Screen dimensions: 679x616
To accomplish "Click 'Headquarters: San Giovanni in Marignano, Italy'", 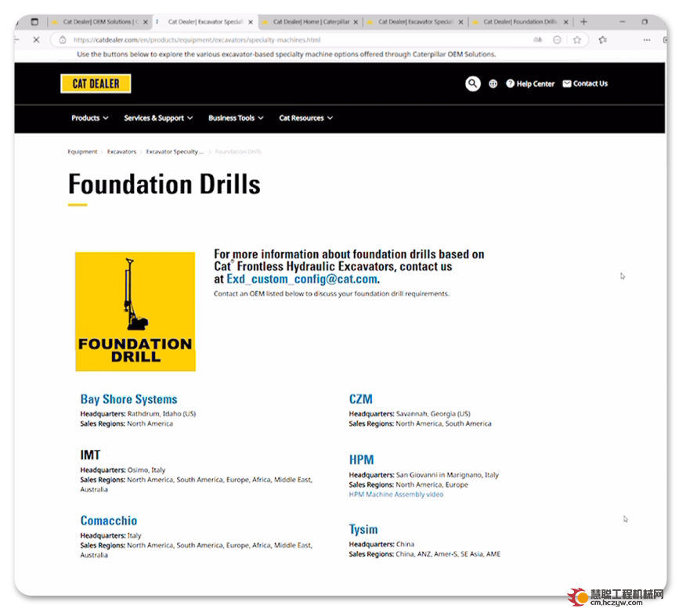I will pyautogui.click(x=424, y=475).
